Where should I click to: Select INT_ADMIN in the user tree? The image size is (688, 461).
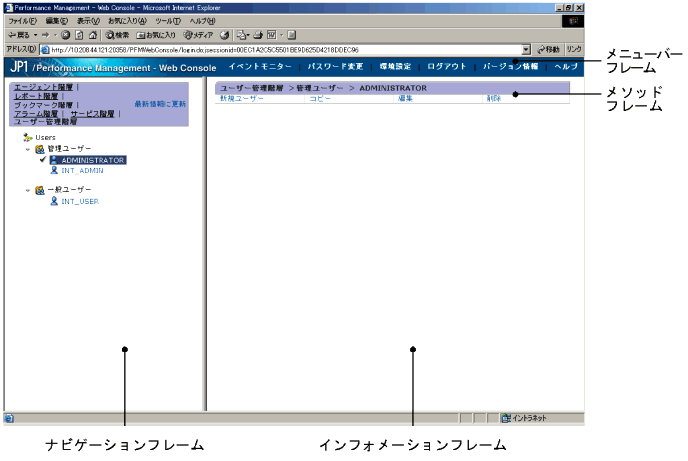pyautogui.click(x=82, y=171)
